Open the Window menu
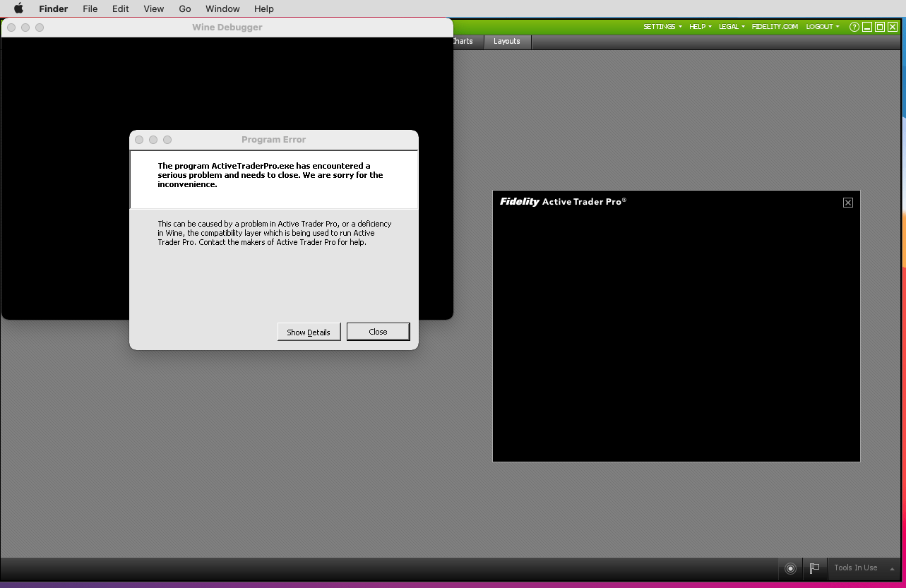The height and width of the screenshot is (588, 906). click(x=222, y=8)
